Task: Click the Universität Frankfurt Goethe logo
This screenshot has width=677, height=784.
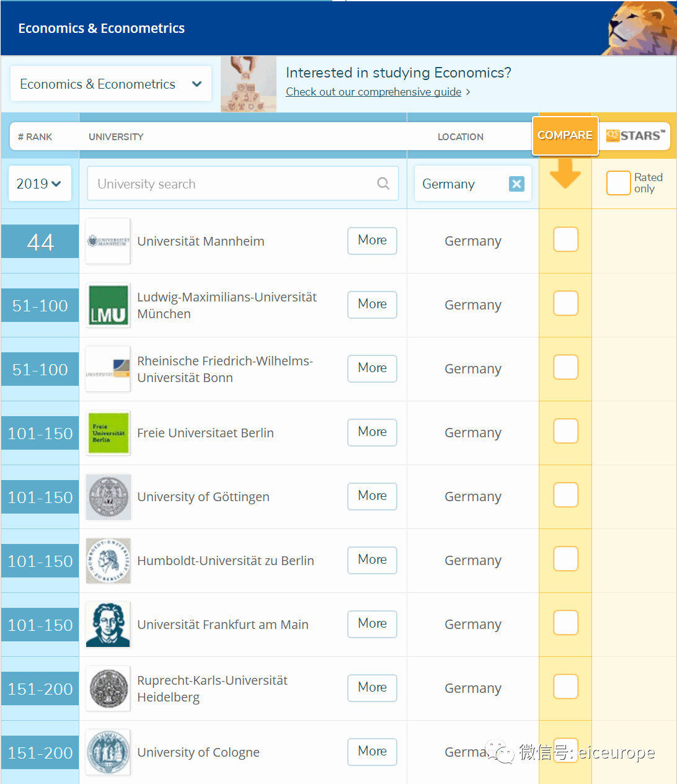Action: 108,625
